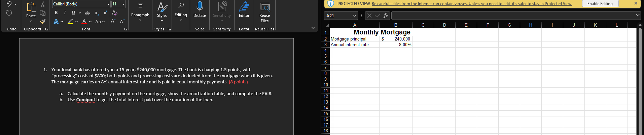Viewport: 644px width, 135px height.
Task: Click the Mortgage principal cell
Action: pos(355,39)
